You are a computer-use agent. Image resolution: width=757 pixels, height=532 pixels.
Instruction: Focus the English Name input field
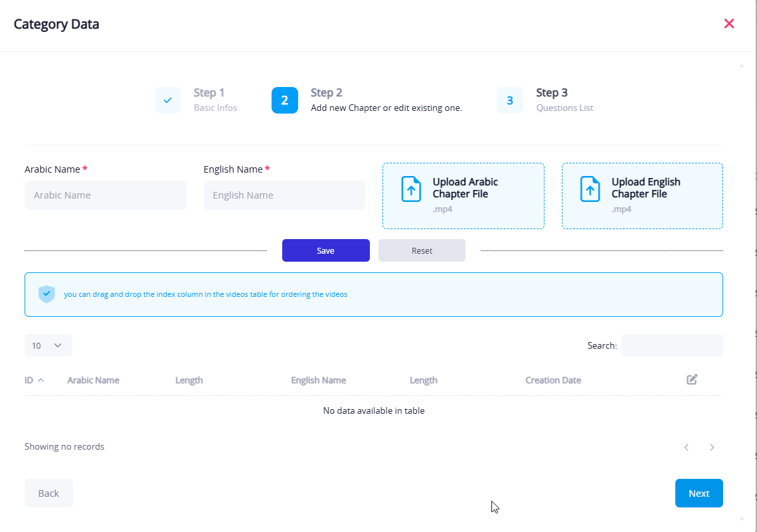284,195
